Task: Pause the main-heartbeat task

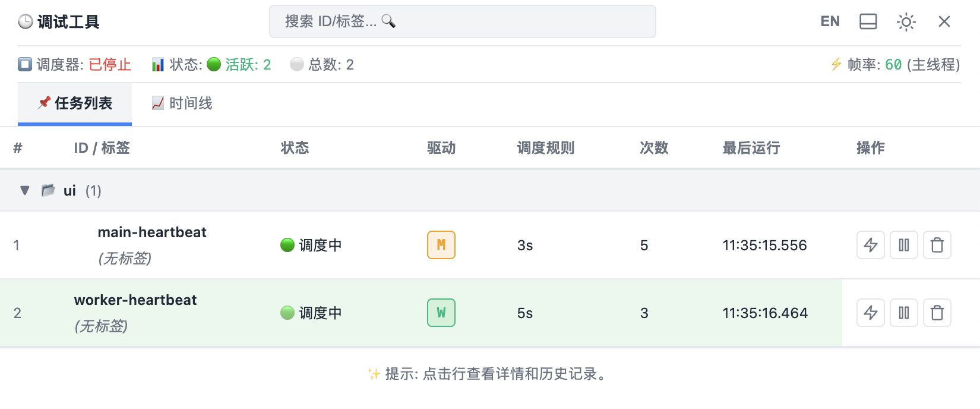Action: pyautogui.click(x=903, y=245)
